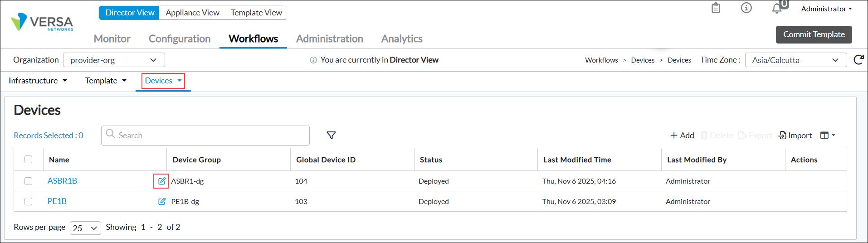Click Deployed status in ASBR1B row
868x243 pixels.
pos(434,181)
